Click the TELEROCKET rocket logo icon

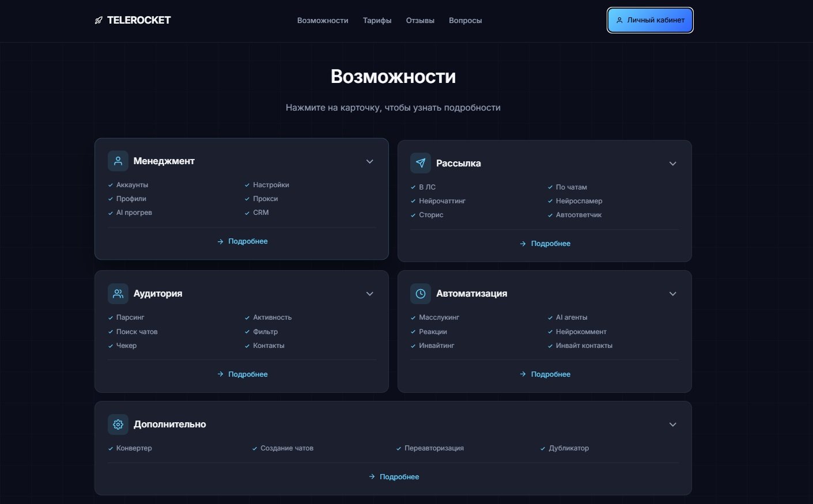click(99, 20)
